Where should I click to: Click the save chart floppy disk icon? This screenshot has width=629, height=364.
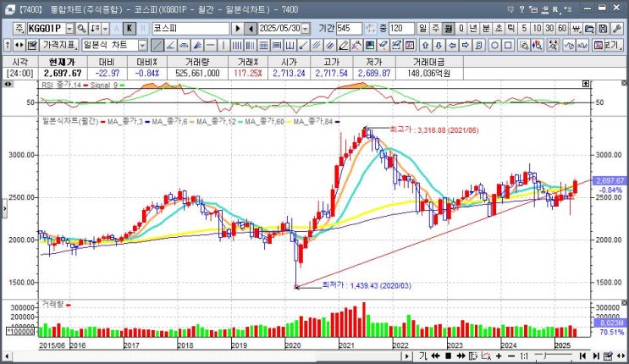point(604,29)
